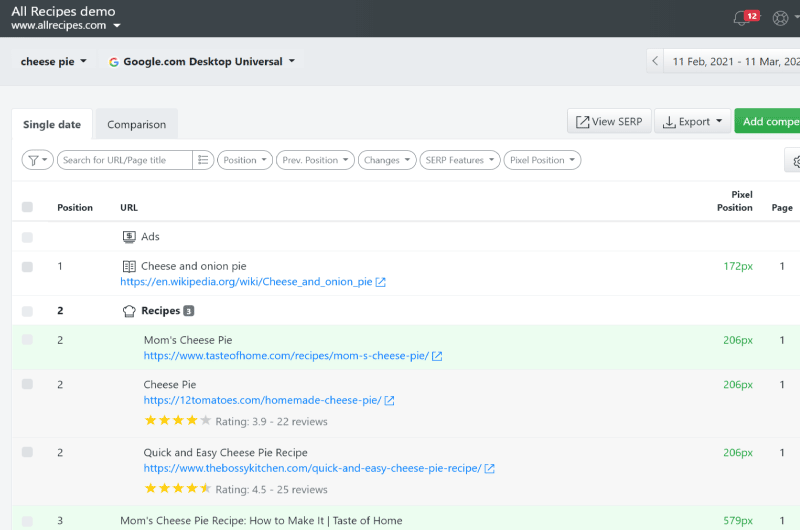The height and width of the screenshot is (530, 800).
Task: Open external link icon for 12tomatoes URL
Action: [x=389, y=400]
